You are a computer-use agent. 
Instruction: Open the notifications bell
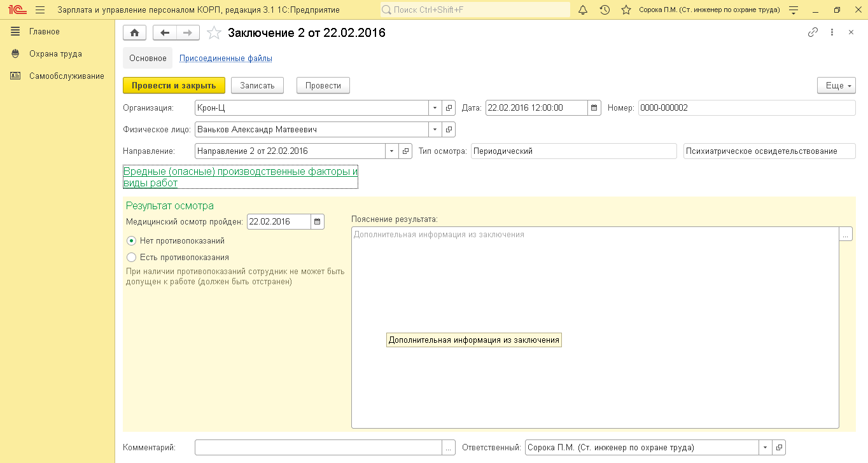(x=583, y=10)
